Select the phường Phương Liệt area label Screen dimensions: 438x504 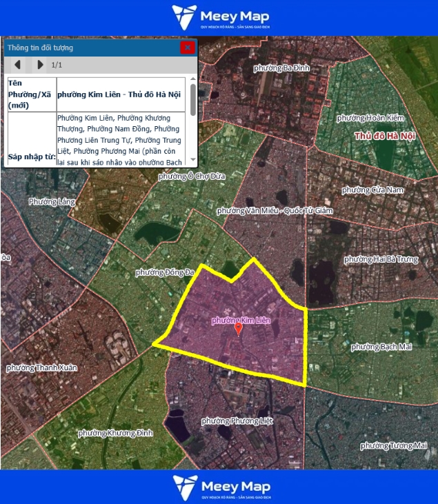232,421
